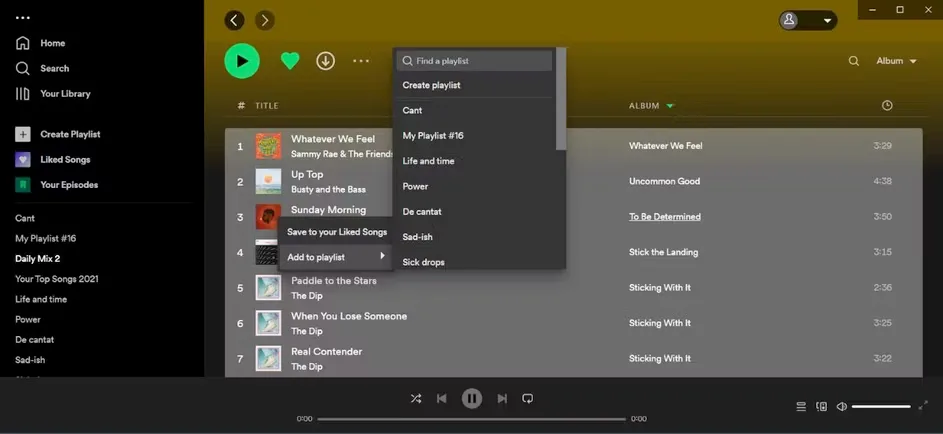Open the To Be Determined album link
The height and width of the screenshot is (434, 943).
tap(665, 217)
